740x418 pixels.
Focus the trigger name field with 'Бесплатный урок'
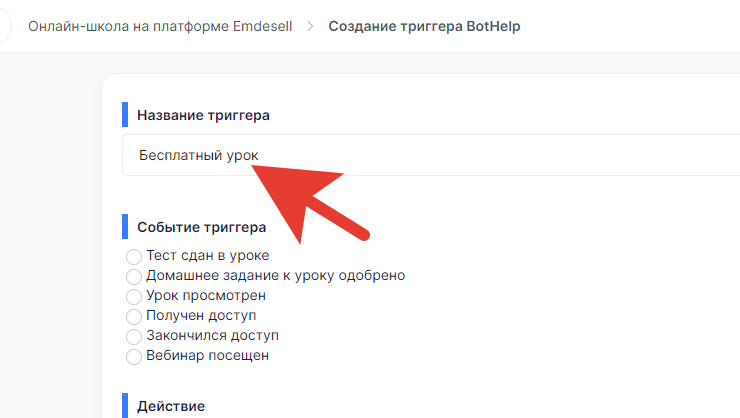pyautogui.click(x=431, y=155)
